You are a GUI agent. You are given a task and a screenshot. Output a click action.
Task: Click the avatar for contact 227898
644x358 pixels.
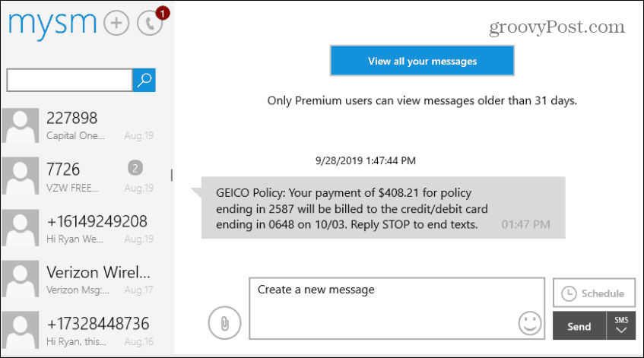(20, 125)
